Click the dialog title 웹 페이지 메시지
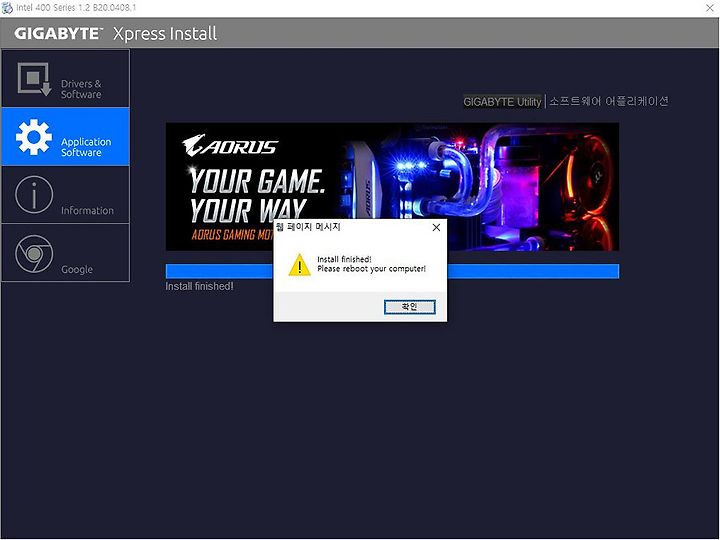Image resolution: width=720 pixels, height=540 pixels. coord(308,226)
